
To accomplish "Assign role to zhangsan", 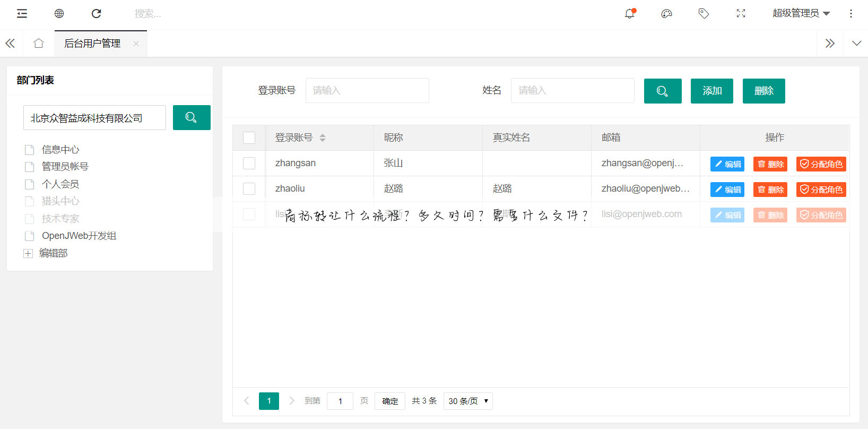I will click(821, 164).
